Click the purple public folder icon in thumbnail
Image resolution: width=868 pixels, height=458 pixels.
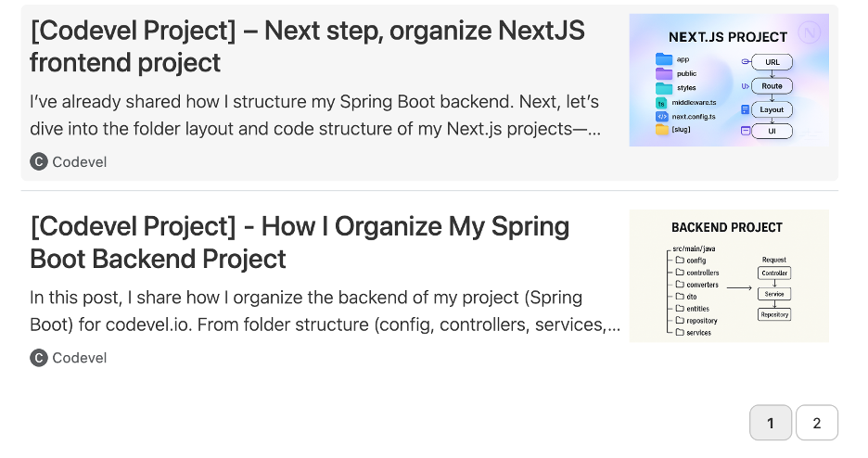(x=663, y=73)
